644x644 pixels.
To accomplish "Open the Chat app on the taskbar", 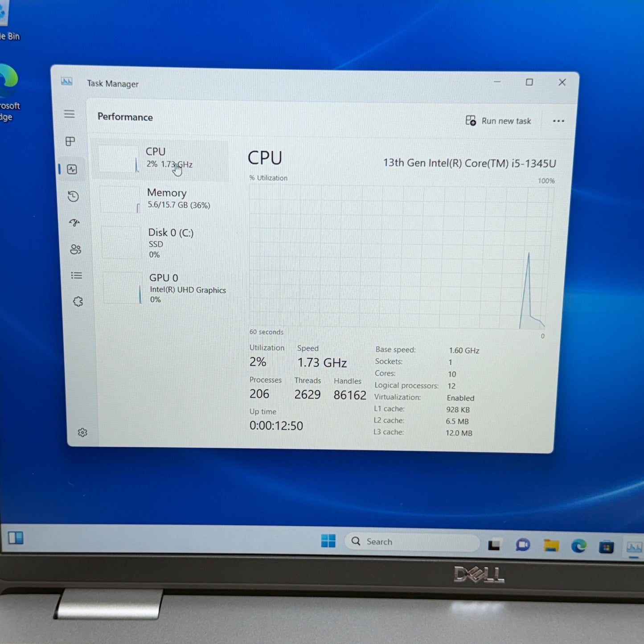I will click(522, 545).
